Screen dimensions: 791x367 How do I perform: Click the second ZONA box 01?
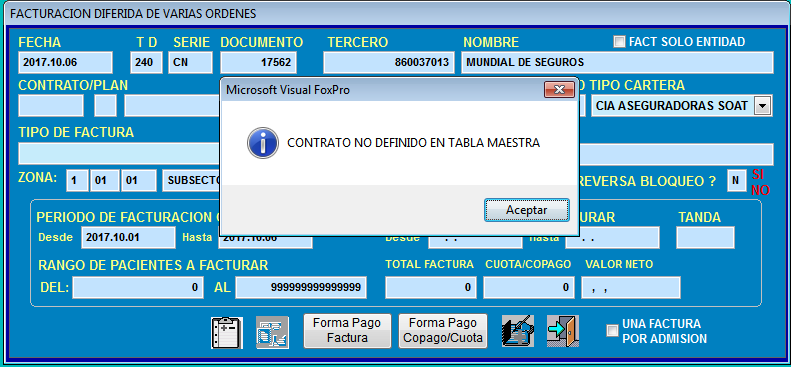(x=105, y=180)
